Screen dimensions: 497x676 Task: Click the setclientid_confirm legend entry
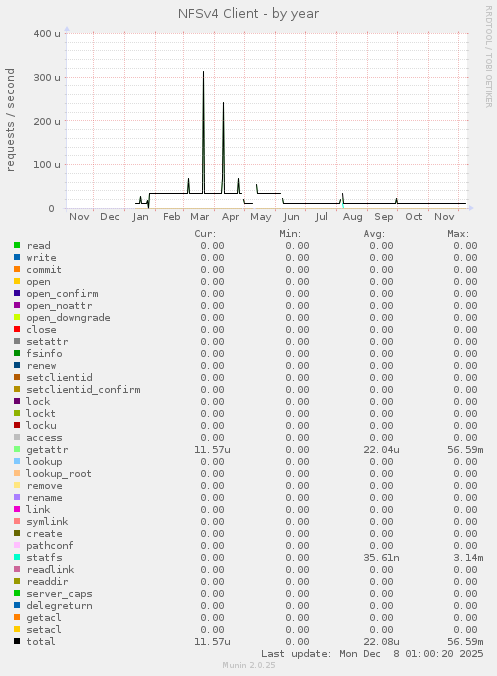coord(83,390)
